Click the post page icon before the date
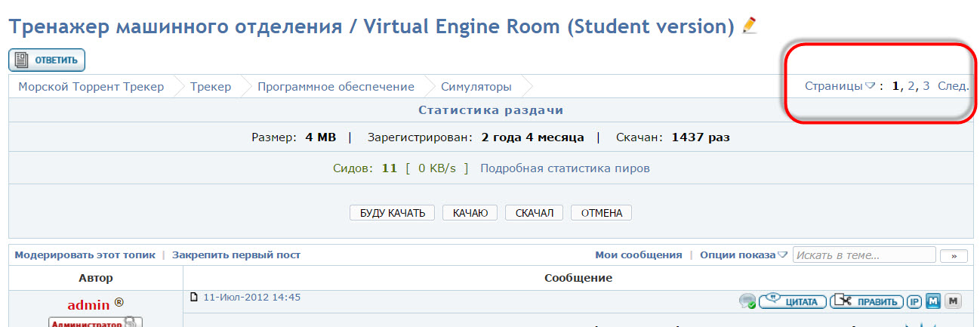The width and height of the screenshot is (980, 327). pyautogui.click(x=193, y=298)
